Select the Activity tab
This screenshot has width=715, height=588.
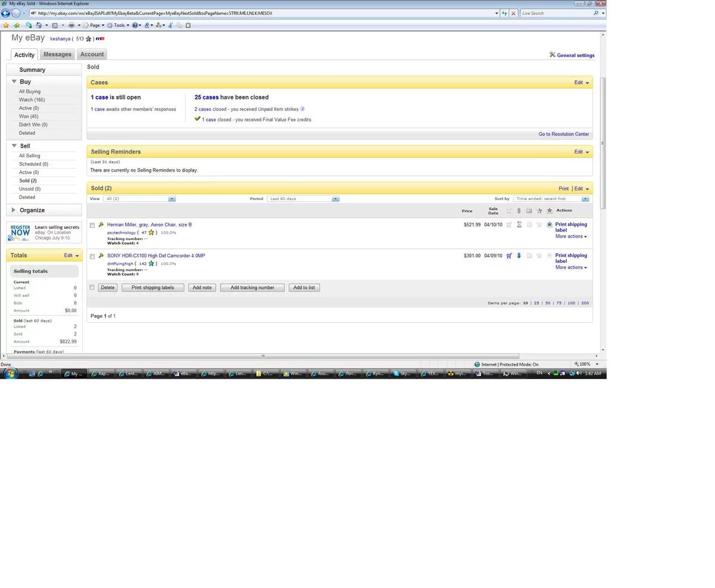pyautogui.click(x=24, y=55)
